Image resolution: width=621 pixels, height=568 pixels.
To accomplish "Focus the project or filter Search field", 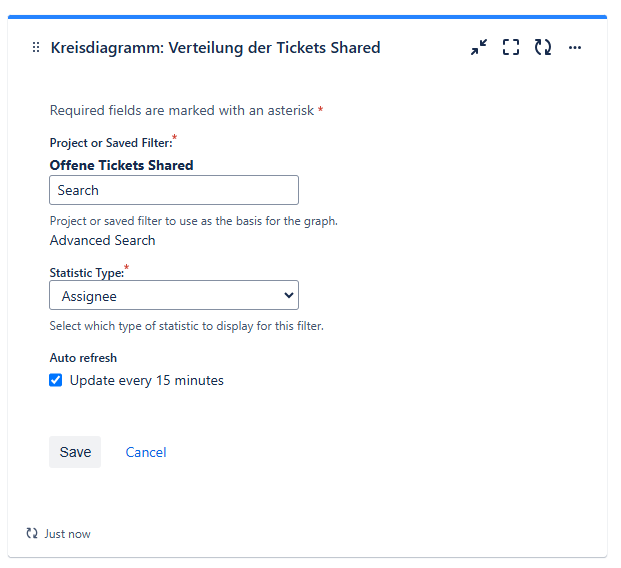I will pyautogui.click(x=174, y=190).
